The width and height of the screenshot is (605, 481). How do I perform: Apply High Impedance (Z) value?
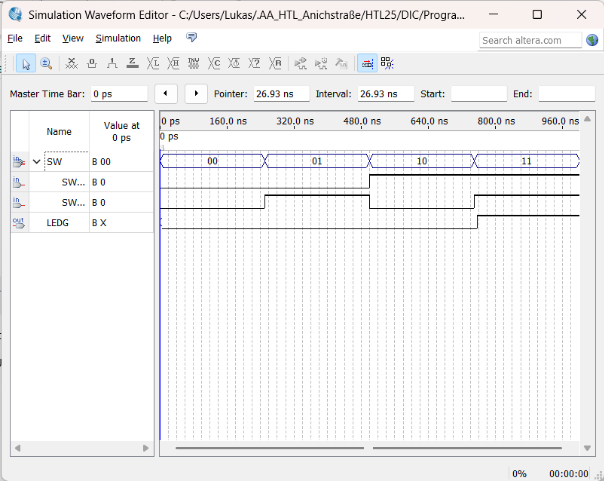133,63
